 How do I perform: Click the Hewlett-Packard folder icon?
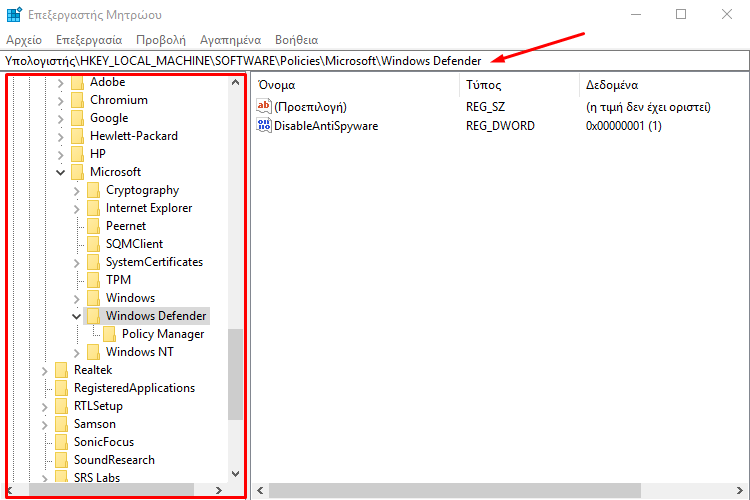pos(77,136)
